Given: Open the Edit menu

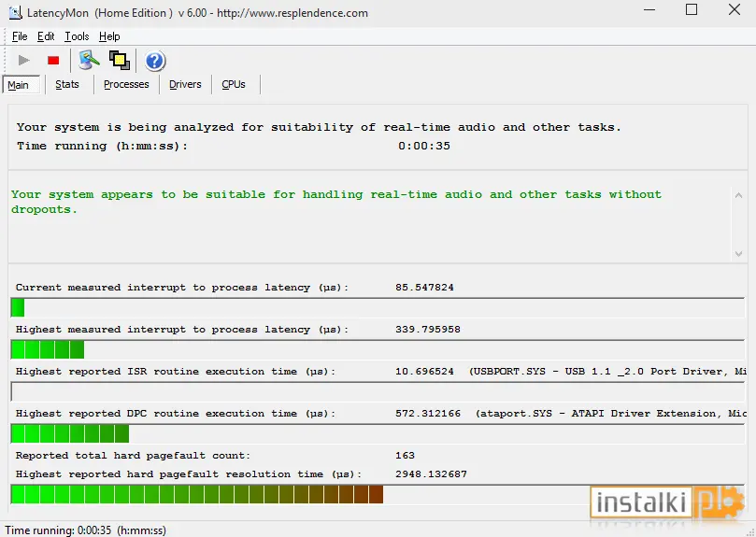Looking at the screenshot, I should [46, 36].
